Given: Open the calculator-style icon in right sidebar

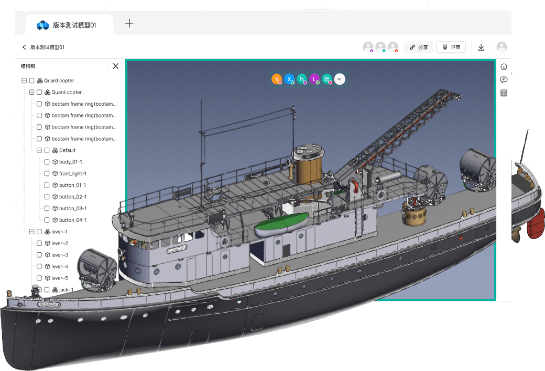Looking at the screenshot, I should click(504, 93).
